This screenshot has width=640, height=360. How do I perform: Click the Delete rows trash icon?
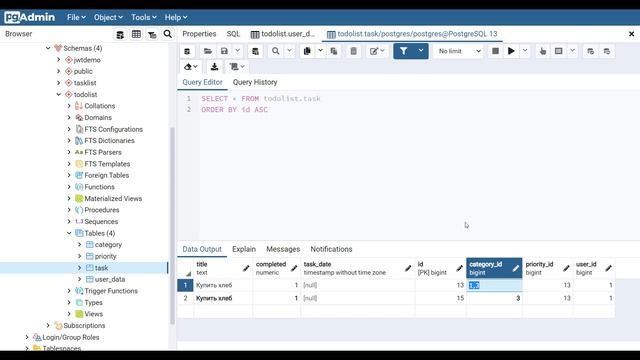[353, 51]
